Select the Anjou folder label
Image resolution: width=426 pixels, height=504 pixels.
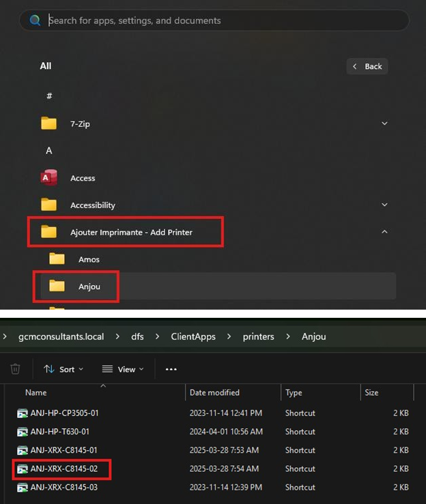89,286
